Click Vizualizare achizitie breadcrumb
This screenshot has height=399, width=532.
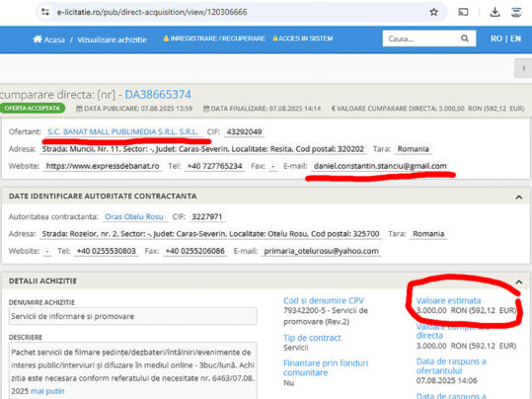tap(112, 40)
